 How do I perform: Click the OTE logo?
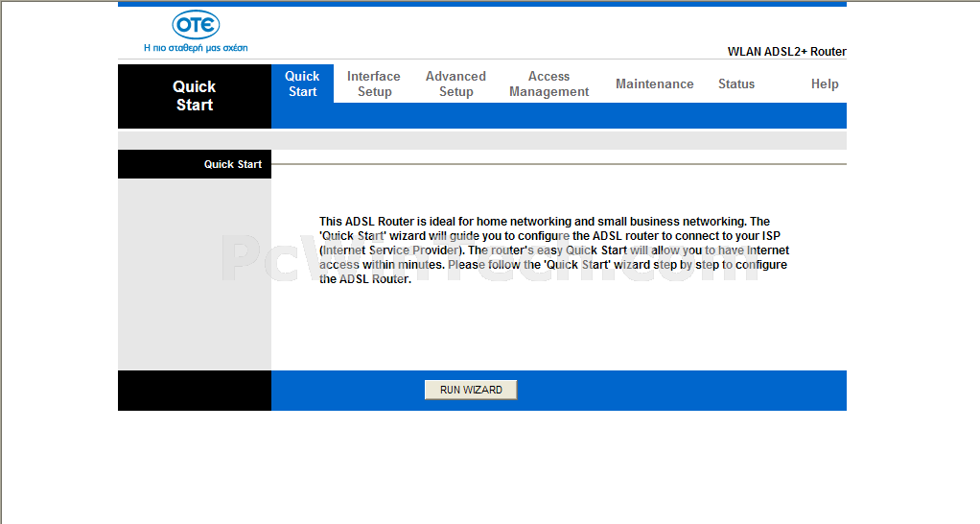tap(196, 25)
